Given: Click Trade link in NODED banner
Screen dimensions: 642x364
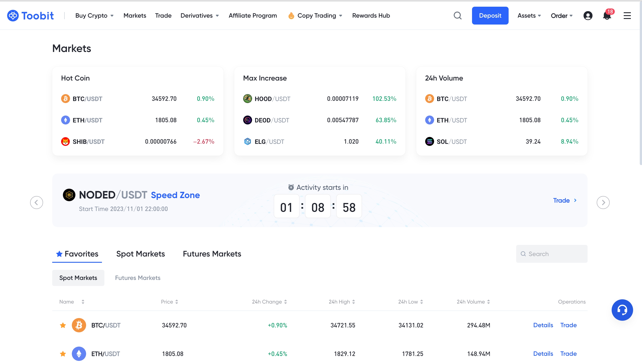Looking at the screenshot, I should 565,201.
